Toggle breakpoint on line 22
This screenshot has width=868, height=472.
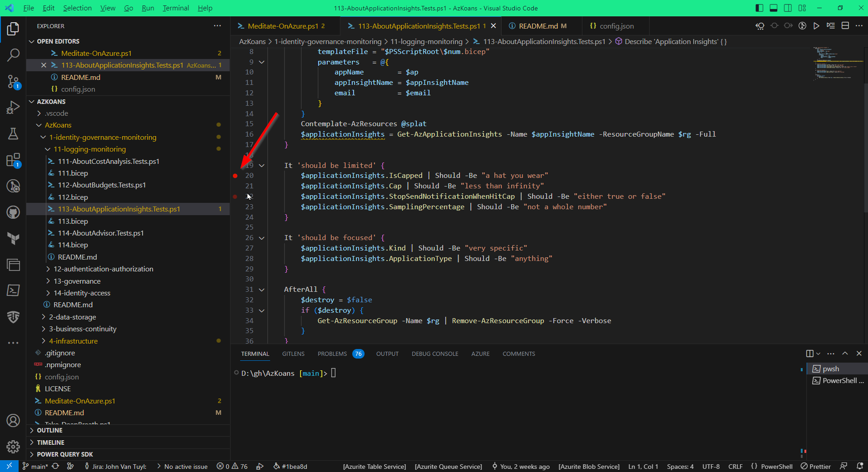pos(235,197)
